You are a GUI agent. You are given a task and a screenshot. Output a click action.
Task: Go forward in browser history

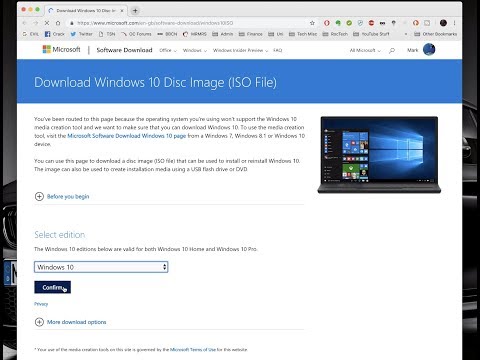tap(36, 23)
